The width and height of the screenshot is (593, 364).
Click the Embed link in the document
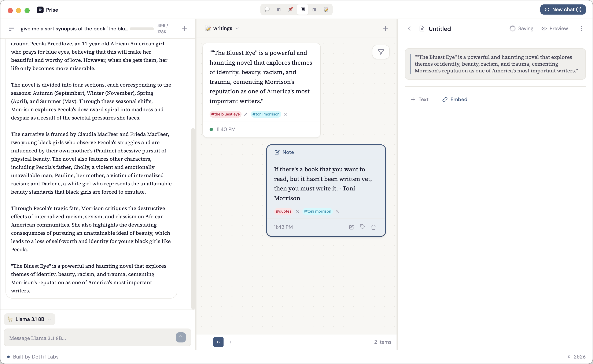pyautogui.click(x=455, y=99)
